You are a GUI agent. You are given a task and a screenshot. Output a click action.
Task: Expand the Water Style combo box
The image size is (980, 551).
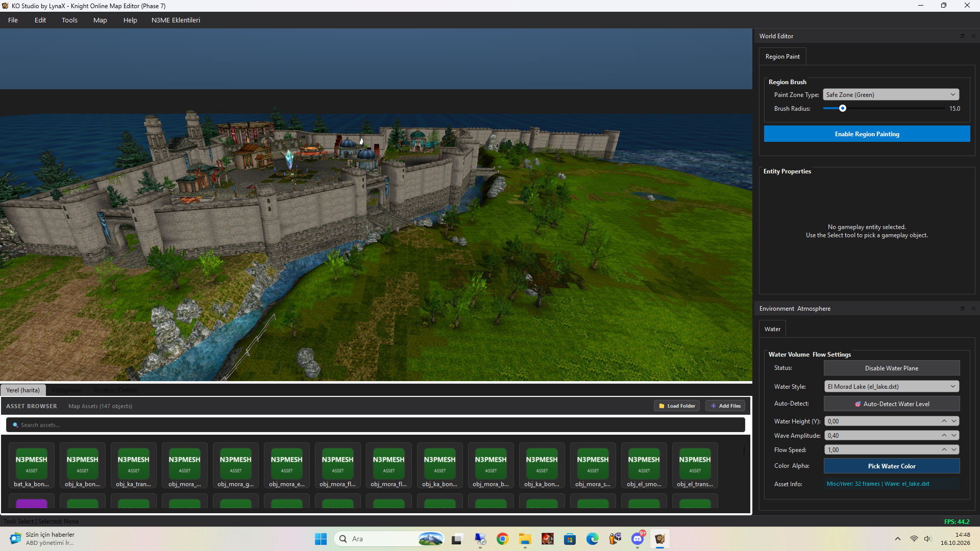click(891, 387)
